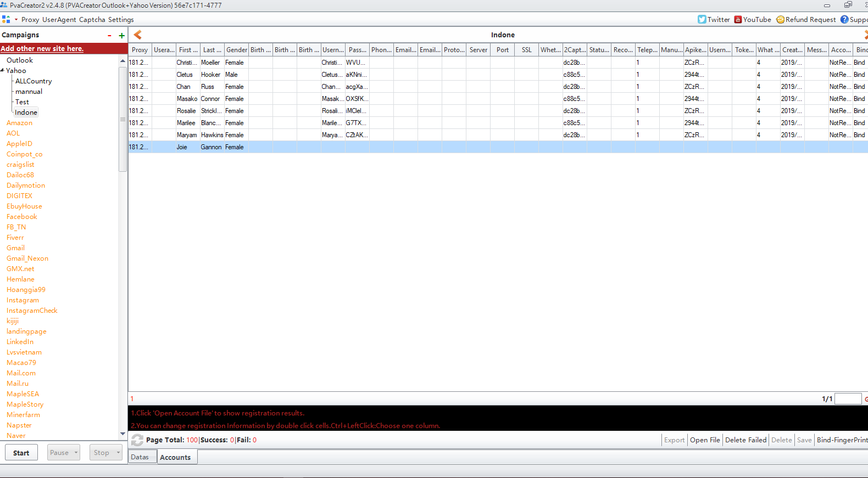Click the application logo icon in menu bar

coord(6,19)
